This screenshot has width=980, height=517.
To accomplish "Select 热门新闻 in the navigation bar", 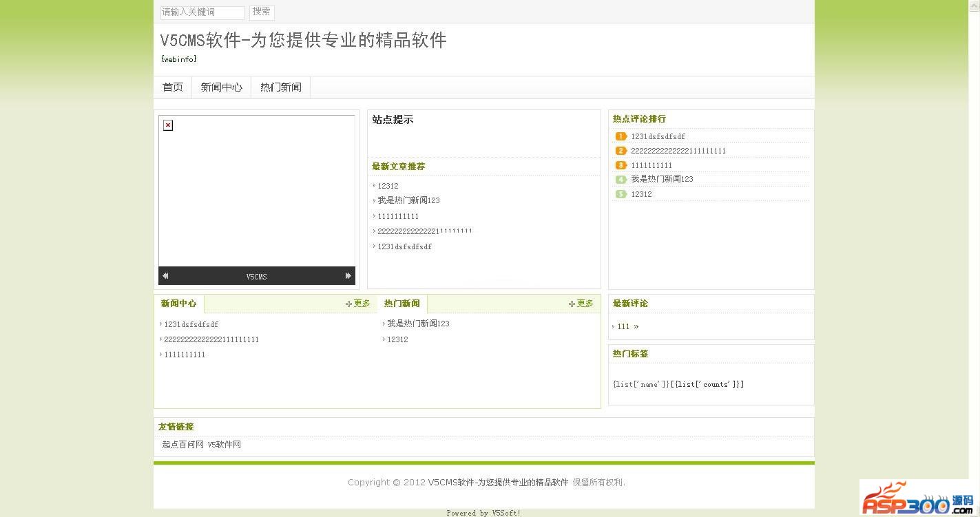I will click(280, 87).
